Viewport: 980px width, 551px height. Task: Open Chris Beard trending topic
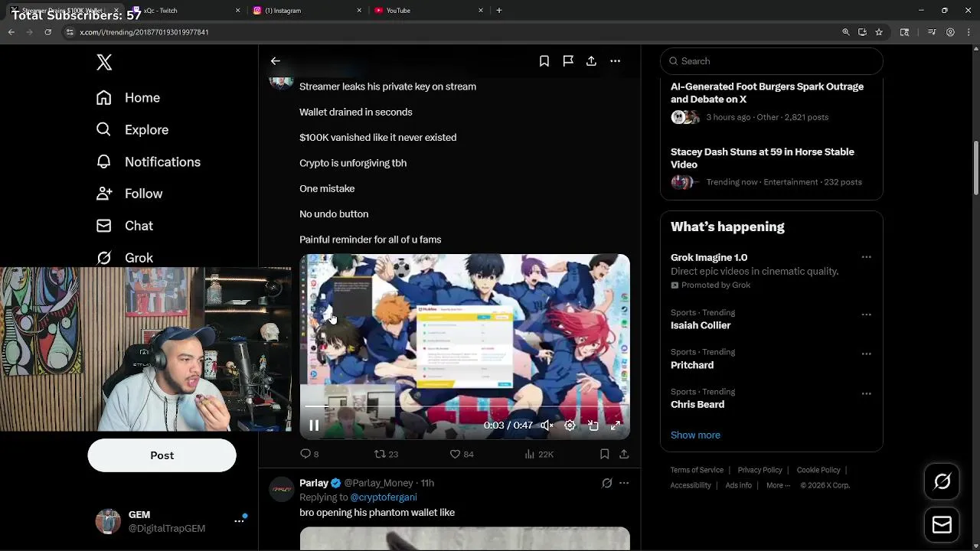[x=697, y=405]
